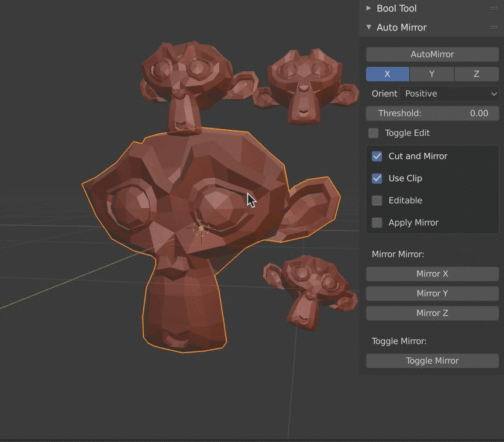Select the Y axis toggle
The image size is (504, 442).
432,74
